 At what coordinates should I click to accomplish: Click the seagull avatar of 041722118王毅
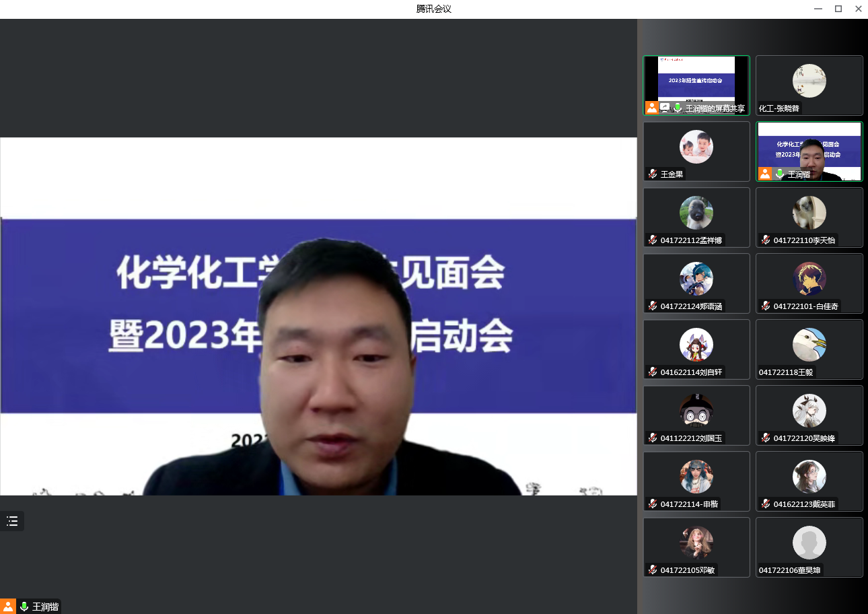click(809, 345)
